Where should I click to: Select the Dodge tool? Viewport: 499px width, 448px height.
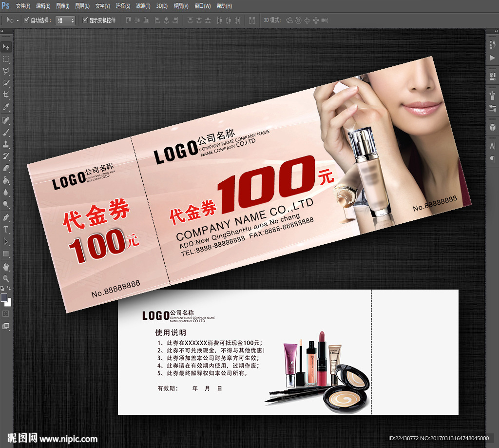coord(6,204)
